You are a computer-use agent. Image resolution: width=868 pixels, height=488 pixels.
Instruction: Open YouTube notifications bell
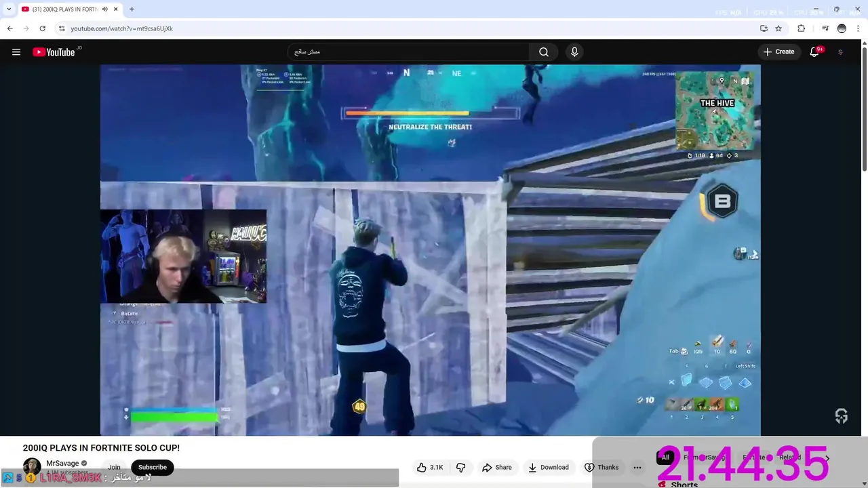coord(815,52)
